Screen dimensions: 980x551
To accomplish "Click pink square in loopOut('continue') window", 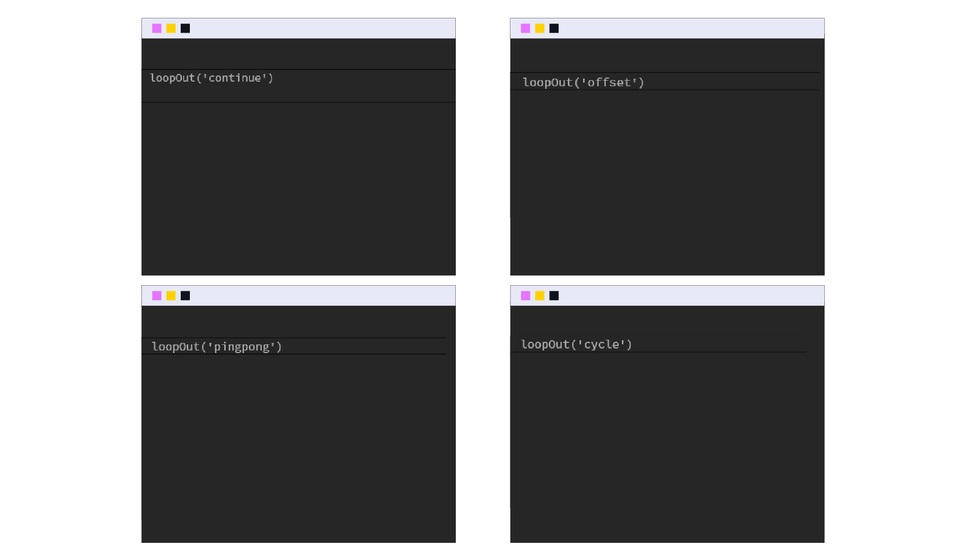I will tap(157, 29).
